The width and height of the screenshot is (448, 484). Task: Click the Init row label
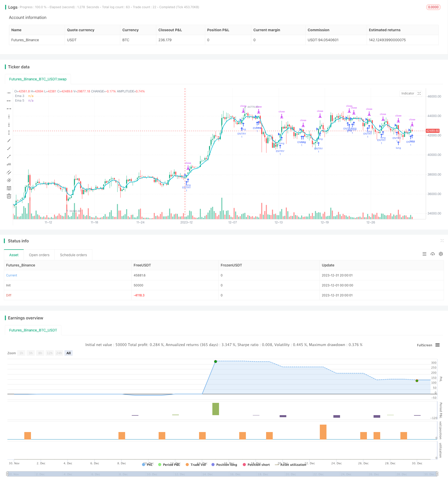[x=8, y=285]
